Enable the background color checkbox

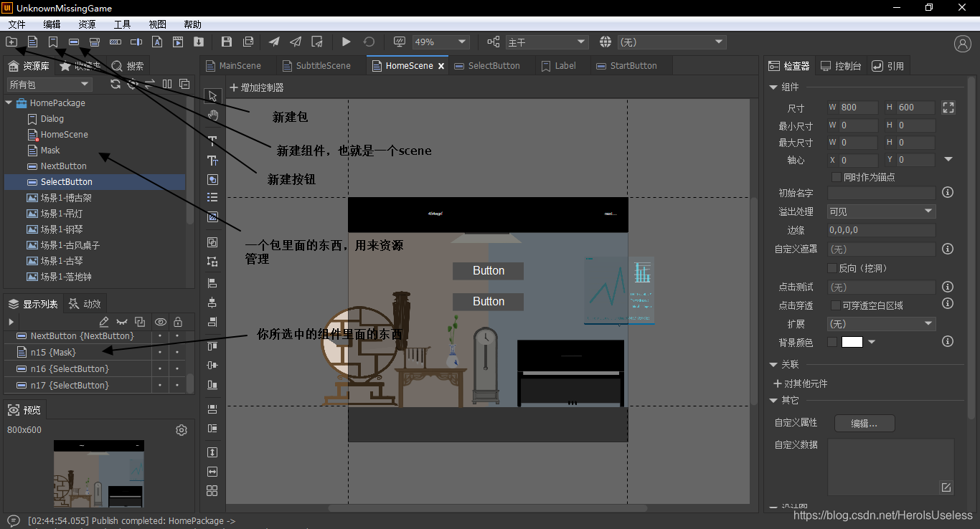click(x=832, y=343)
